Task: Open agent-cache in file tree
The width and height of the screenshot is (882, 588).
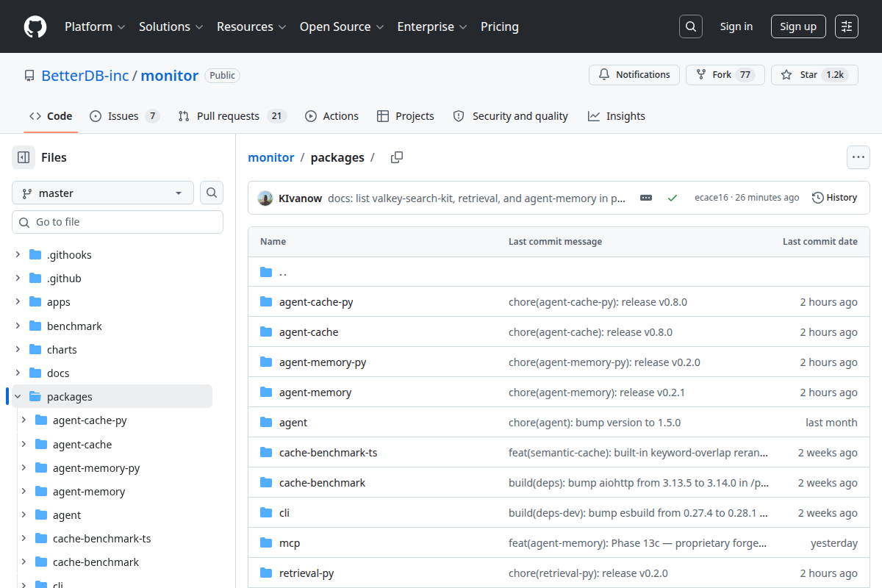Action: click(82, 445)
